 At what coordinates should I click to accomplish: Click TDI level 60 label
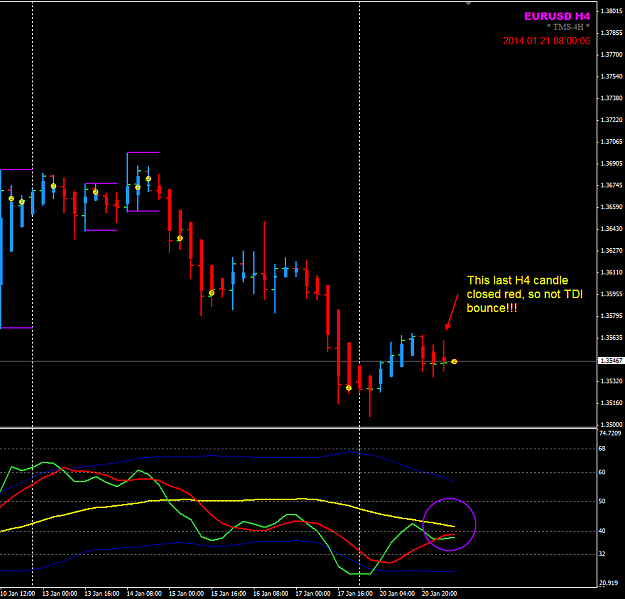(x=602, y=472)
